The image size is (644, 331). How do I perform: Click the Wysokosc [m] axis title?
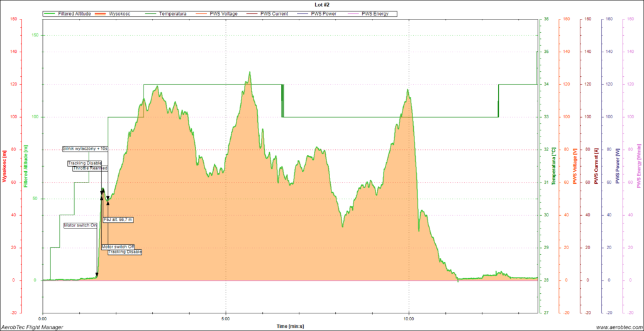[x=4, y=167]
